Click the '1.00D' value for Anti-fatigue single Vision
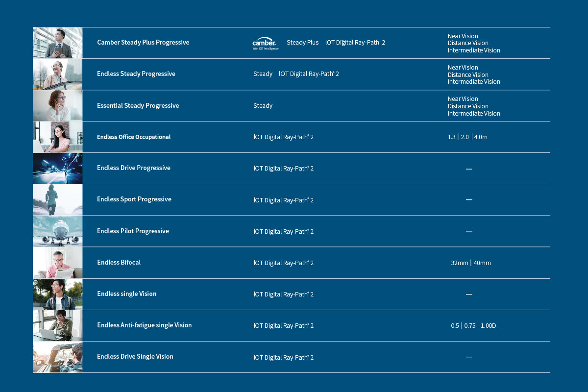 click(489, 326)
